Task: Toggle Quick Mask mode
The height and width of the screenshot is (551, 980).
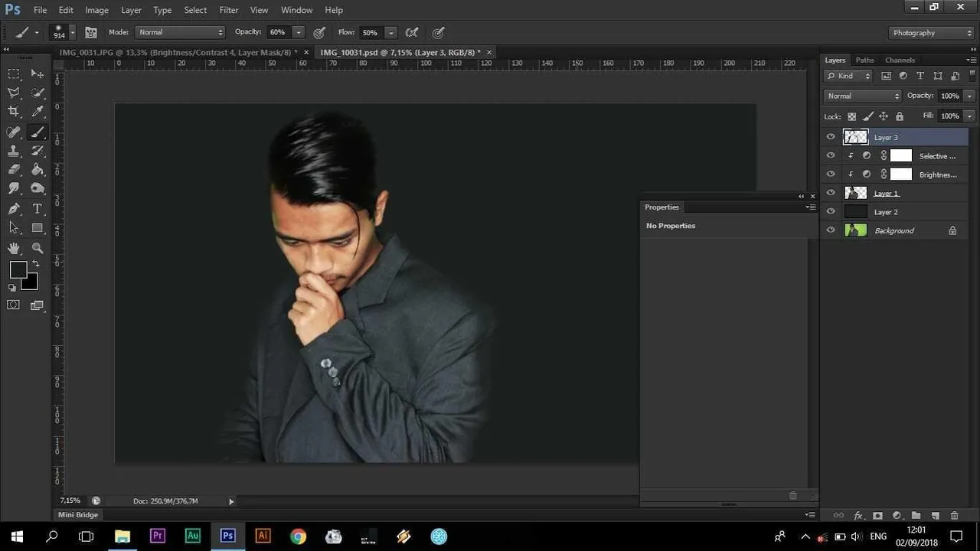Action: [14, 305]
